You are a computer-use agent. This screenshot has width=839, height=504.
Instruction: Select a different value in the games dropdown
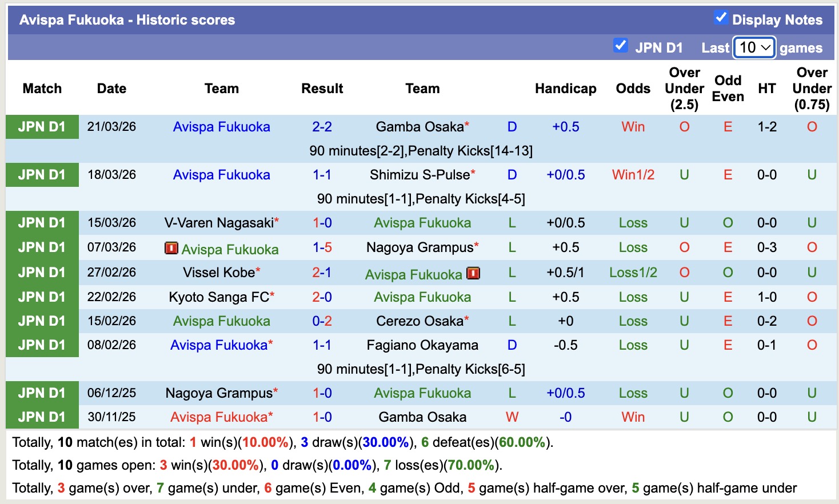pyautogui.click(x=754, y=47)
